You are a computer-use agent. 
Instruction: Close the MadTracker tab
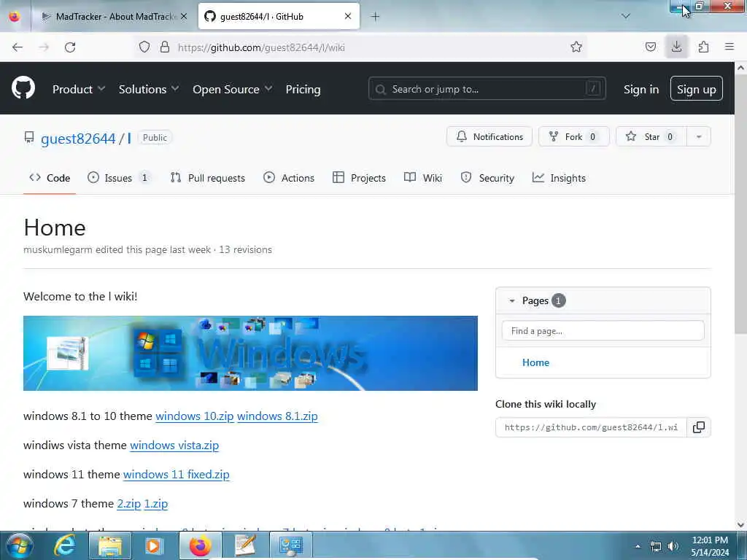click(x=184, y=16)
